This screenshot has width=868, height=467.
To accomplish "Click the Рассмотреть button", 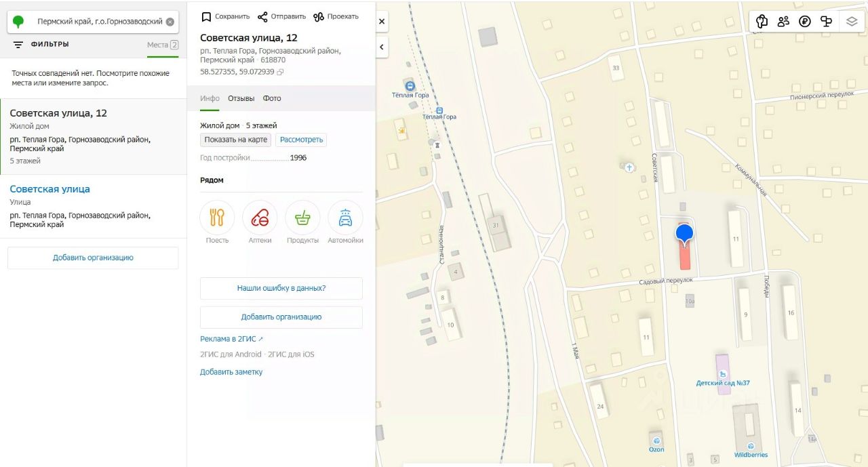I will coord(301,140).
